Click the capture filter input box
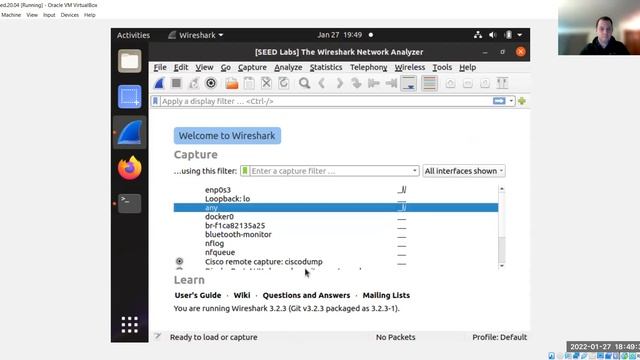 [330, 171]
